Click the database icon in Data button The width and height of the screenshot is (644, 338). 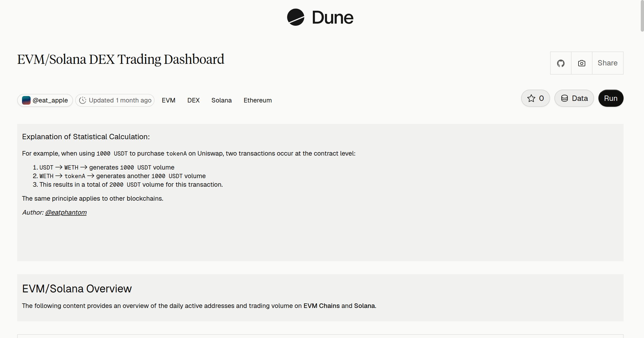[565, 98]
